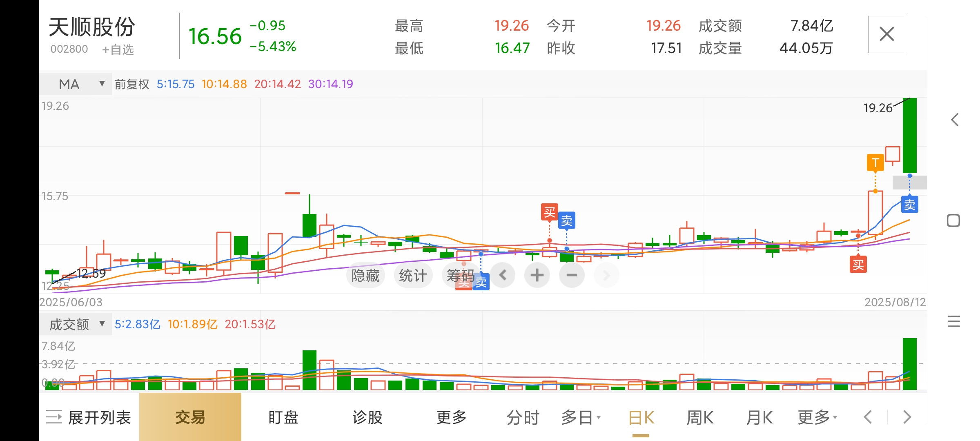The height and width of the screenshot is (441, 980).
Task: Click volume average 10:1.89亿
Action: [192, 324]
